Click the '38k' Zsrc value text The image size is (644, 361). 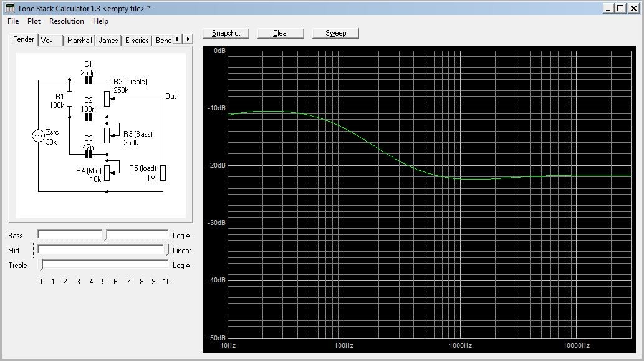click(51, 142)
